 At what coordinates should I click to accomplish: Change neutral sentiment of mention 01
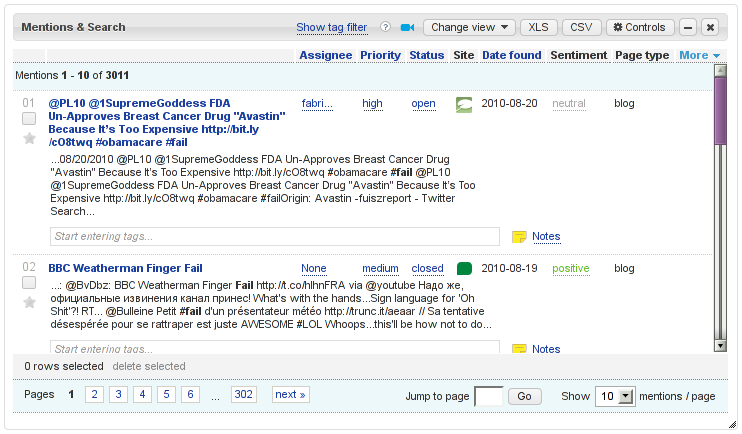(569, 104)
